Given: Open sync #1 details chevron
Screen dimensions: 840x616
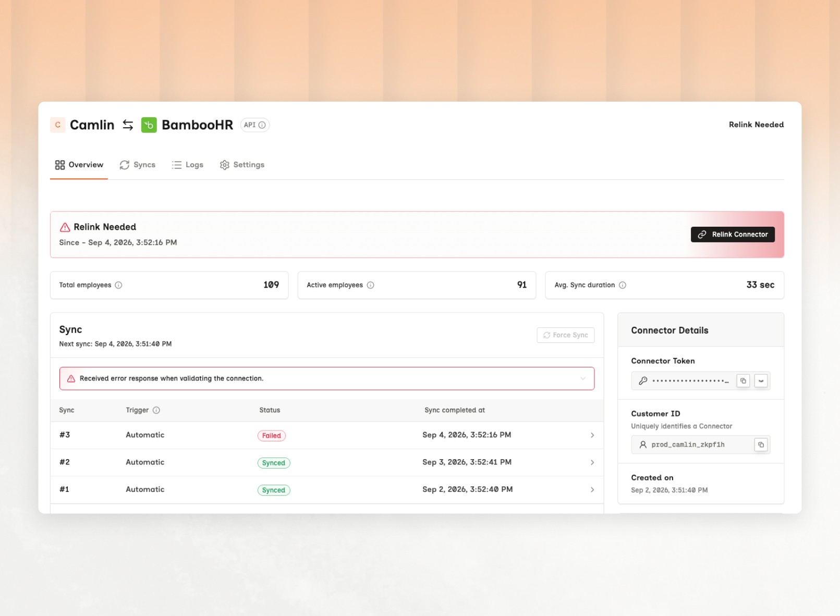Looking at the screenshot, I should (x=592, y=489).
